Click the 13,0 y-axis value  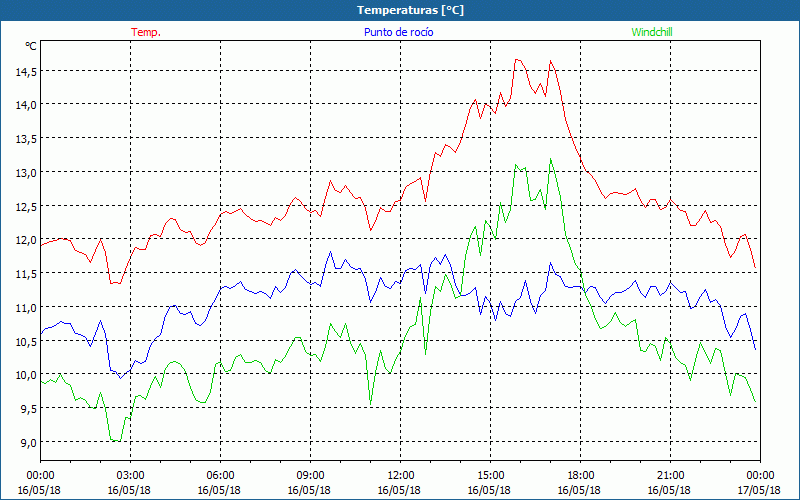click(x=26, y=172)
